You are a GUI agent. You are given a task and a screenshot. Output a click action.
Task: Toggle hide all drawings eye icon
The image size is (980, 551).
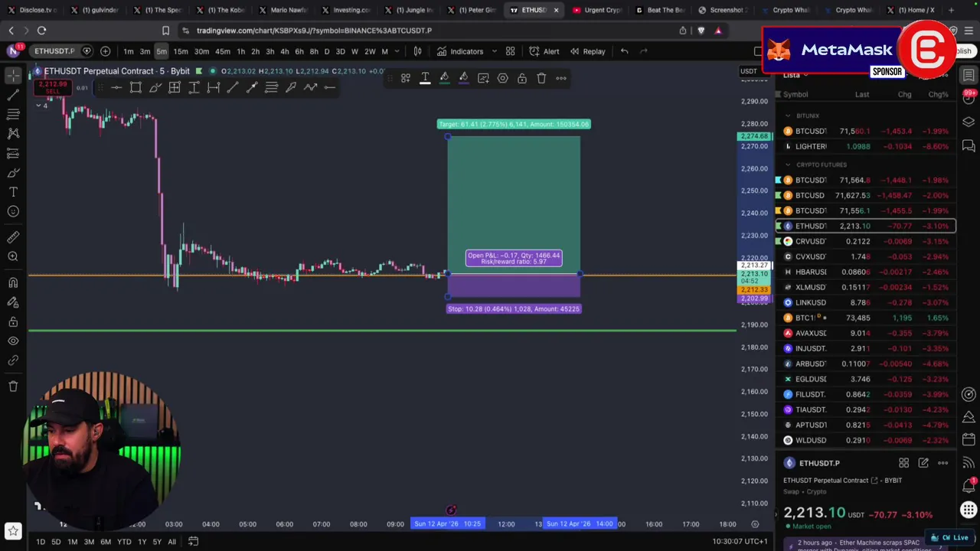pos(13,341)
